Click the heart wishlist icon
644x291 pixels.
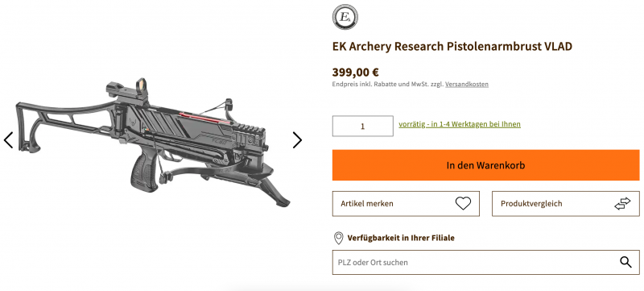point(463,203)
